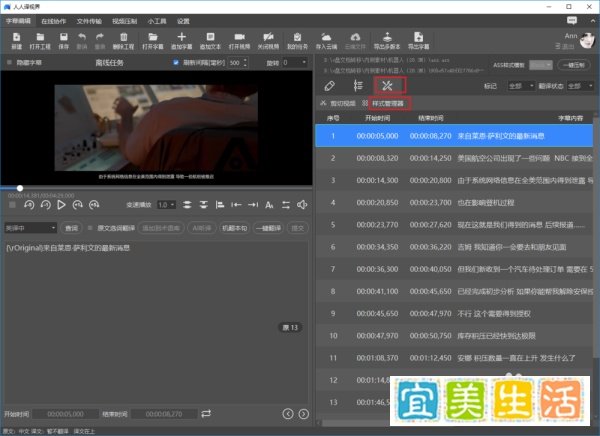Click the 删除工程 trash icon
The height and width of the screenshot is (436, 600).
tap(124, 37)
